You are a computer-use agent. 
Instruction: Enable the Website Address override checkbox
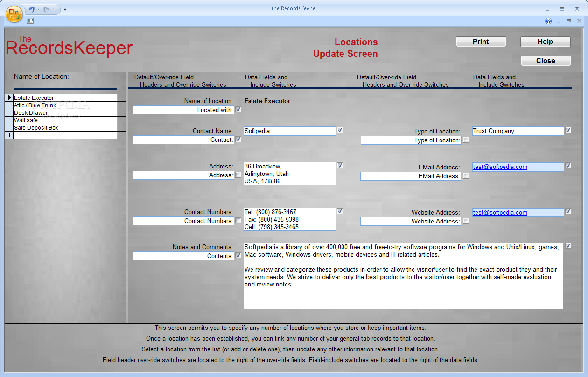pyautogui.click(x=466, y=221)
